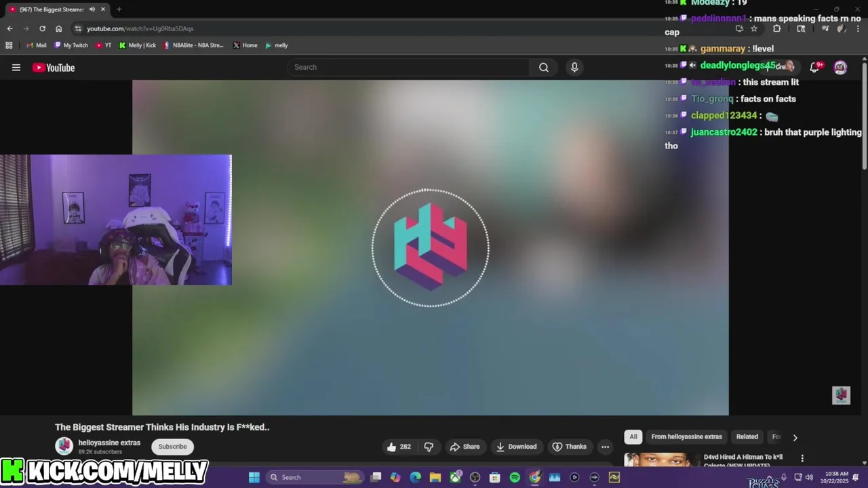This screenshot has width=868, height=488.
Task: Subscribe to helloyassine extras
Action: (172, 447)
